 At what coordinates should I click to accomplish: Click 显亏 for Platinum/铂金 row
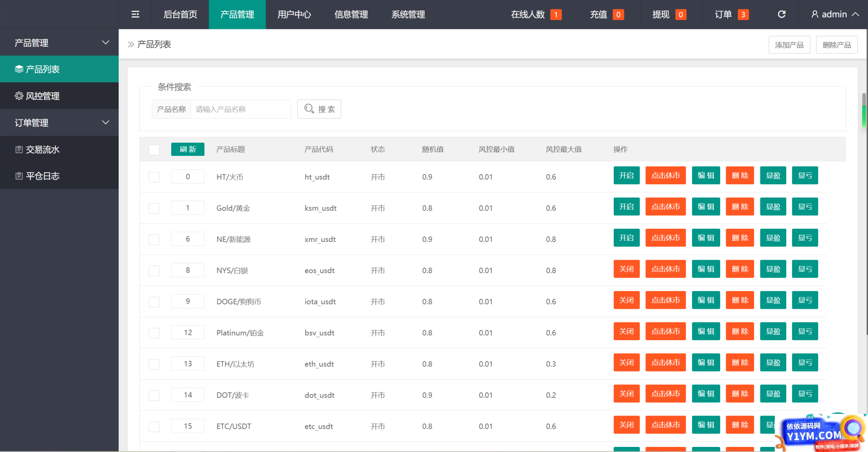tap(805, 331)
